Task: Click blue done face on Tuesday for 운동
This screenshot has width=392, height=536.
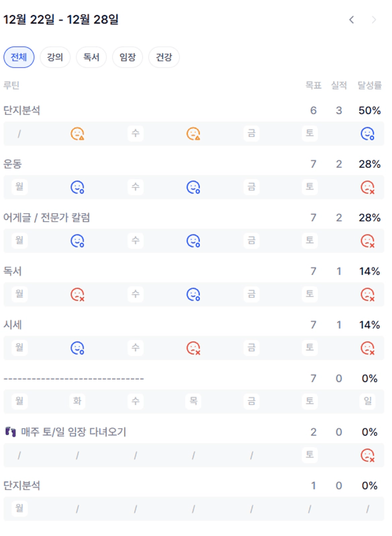Action: 77,188
